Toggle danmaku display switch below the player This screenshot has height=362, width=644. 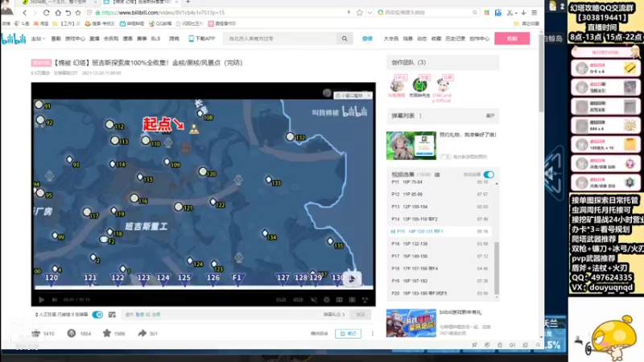97,315
